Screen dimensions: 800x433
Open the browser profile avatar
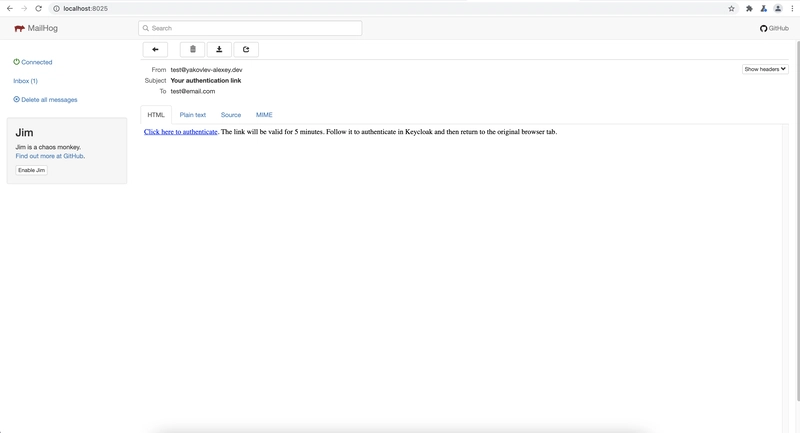[x=778, y=9]
